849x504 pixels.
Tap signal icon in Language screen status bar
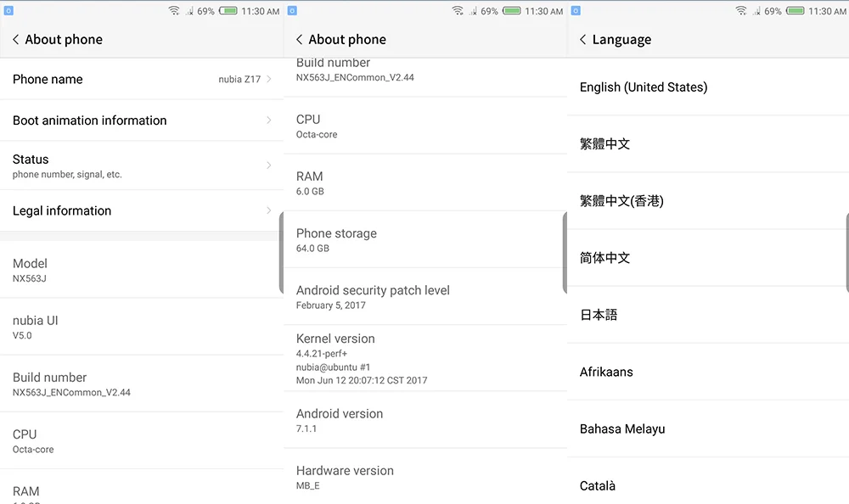pos(757,11)
